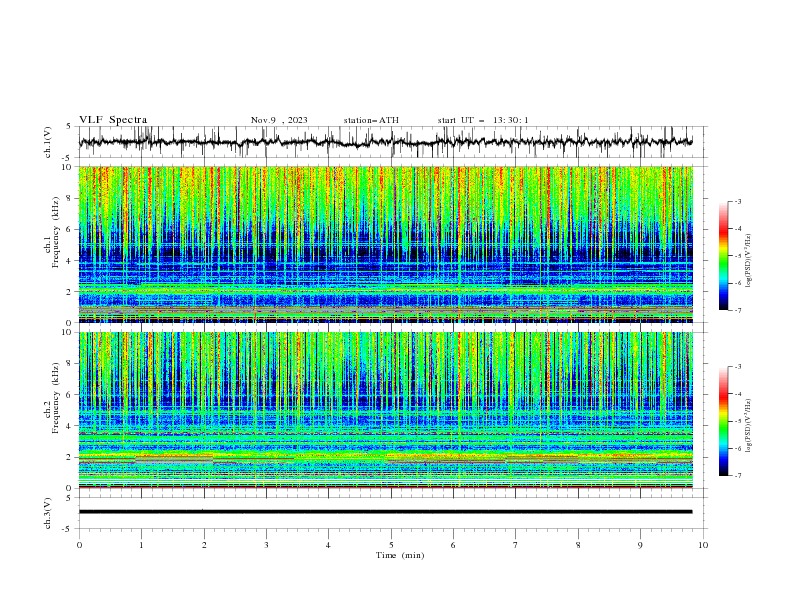Click the ch.1 spectrogram '4' kHz tick label
Image resolution: width=792 pixels, height=612 pixels.
(69, 261)
